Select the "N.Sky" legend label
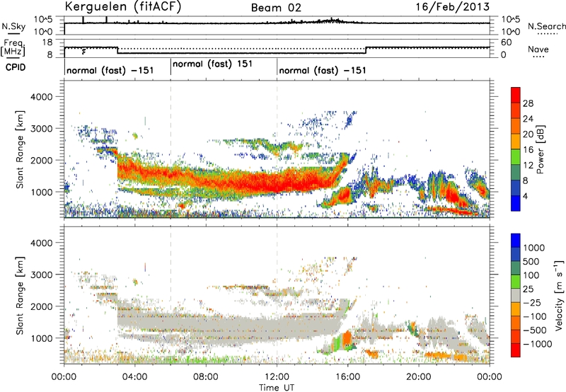 click(x=13, y=26)
